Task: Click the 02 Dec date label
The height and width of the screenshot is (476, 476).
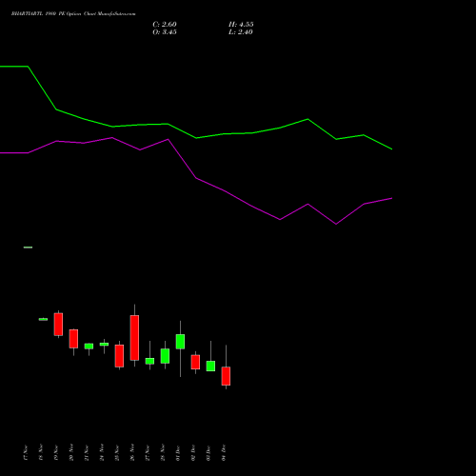Action: [193, 453]
